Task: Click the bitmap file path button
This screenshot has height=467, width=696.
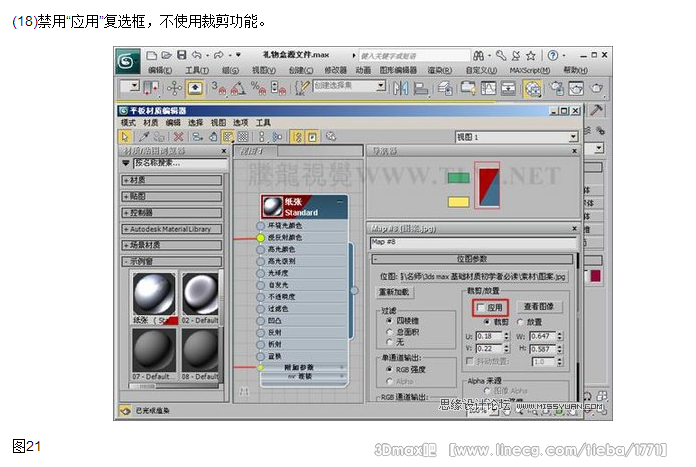Action: tap(483, 277)
